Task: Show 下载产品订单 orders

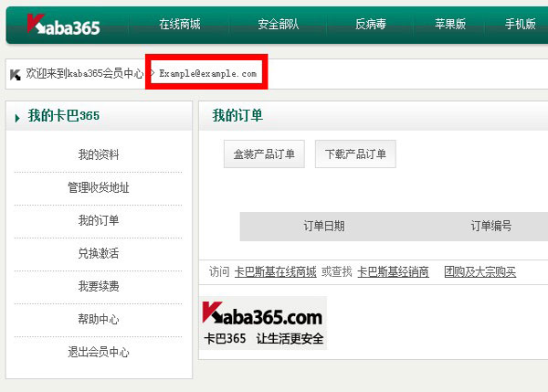Action: (355, 154)
